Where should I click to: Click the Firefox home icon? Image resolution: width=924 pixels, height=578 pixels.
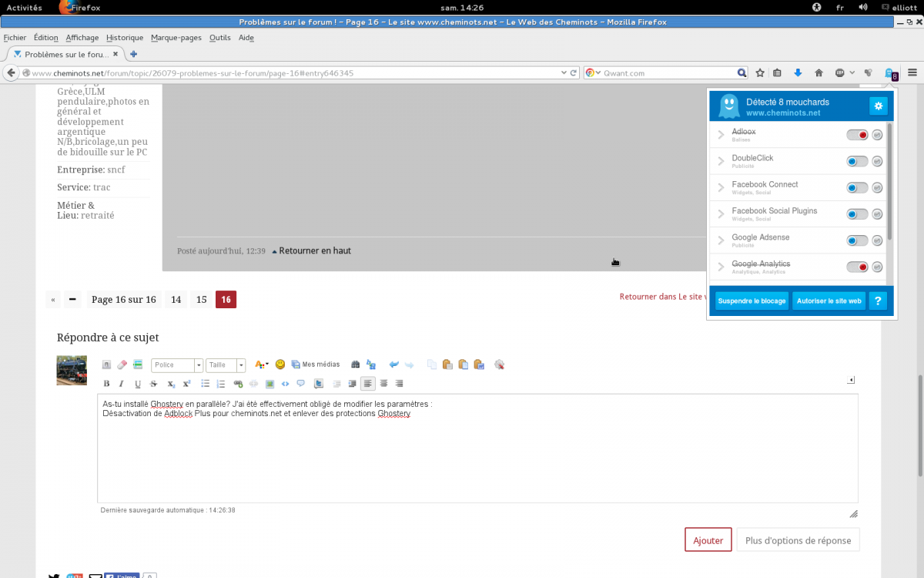tap(819, 72)
